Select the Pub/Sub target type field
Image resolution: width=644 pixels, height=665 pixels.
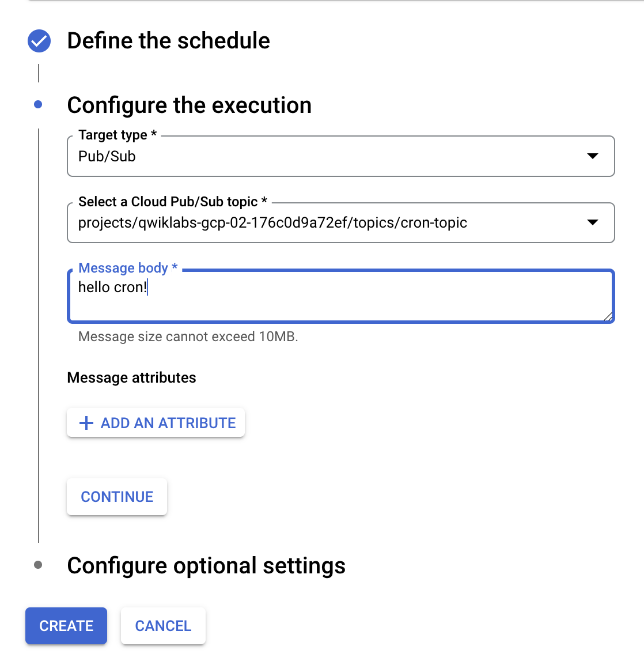[x=341, y=156]
